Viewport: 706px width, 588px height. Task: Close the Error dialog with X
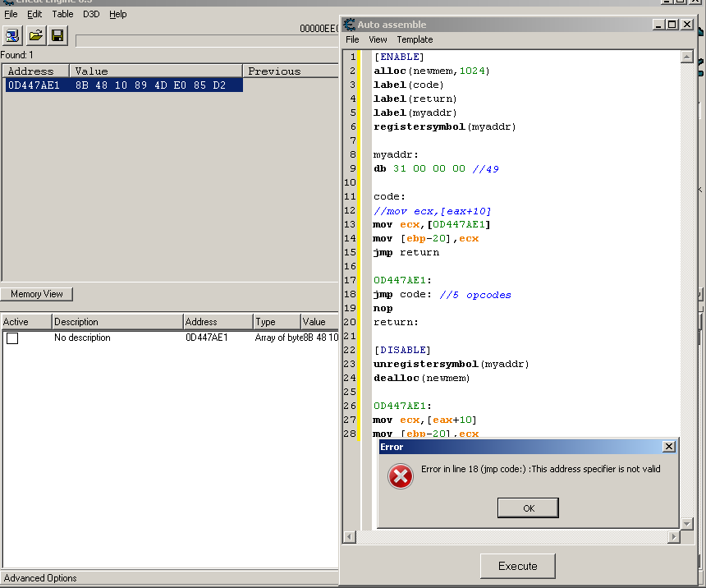[668, 447]
